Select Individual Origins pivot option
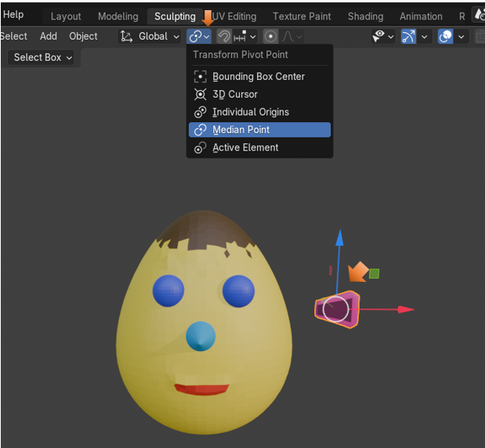485x448 pixels. (250, 112)
